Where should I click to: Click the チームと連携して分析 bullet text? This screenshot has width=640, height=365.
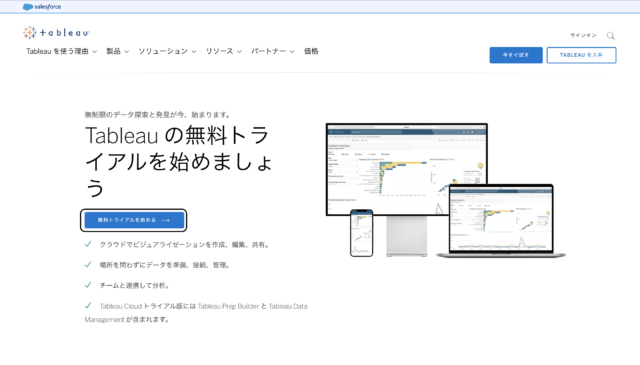(x=135, y=285)
